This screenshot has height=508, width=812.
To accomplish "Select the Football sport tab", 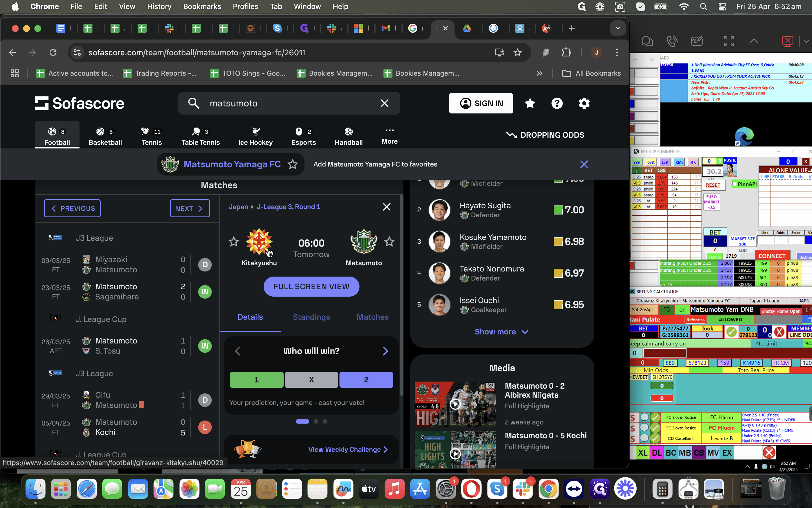I will (57, 136).
